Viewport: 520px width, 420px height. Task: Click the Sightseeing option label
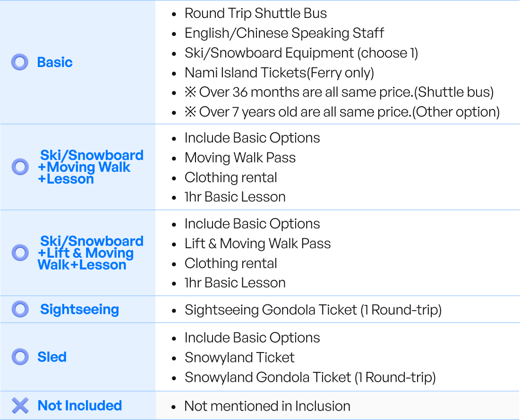(79, 310)
